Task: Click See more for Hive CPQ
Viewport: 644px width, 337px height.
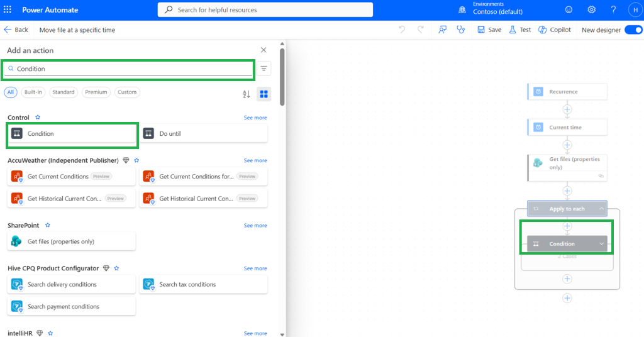Action: pyautogui.click(x=255, y=268)
